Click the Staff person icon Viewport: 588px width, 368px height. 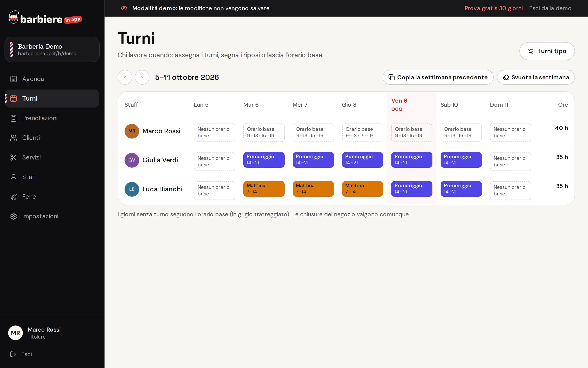click(x=14, y=177)
